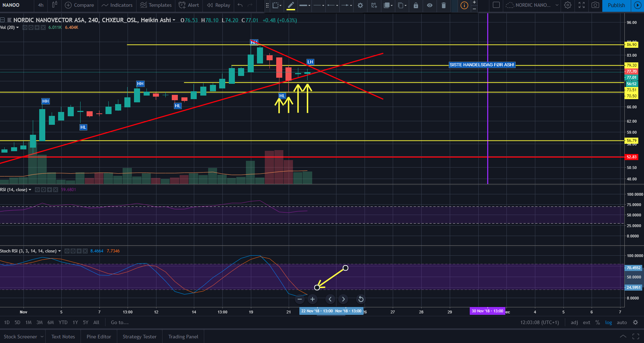Open visual order layers dropdown
Viewport: 644px width, 343px height.
tap(388, 5)
